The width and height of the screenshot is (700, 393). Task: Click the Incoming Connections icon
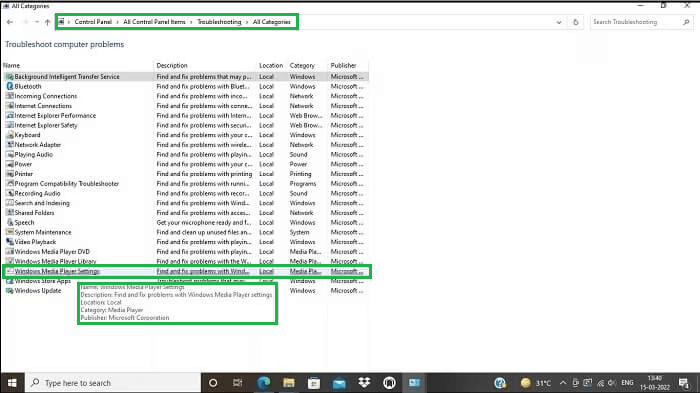[10, 96]
